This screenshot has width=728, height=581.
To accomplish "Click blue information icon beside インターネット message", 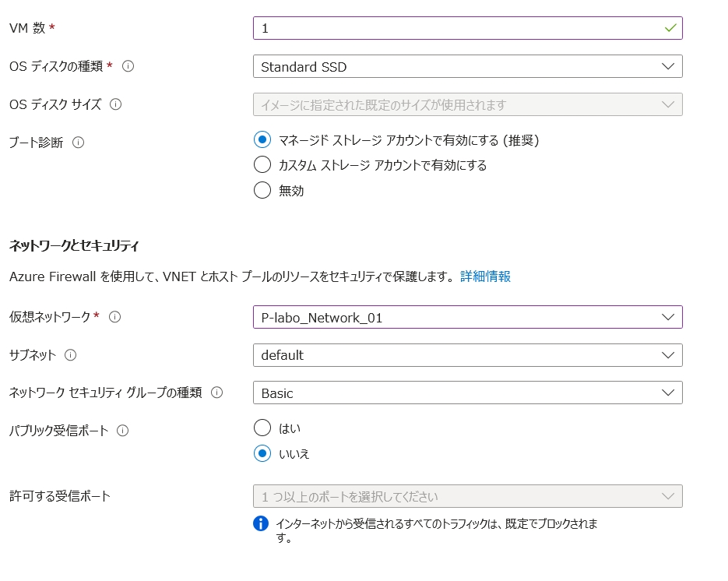I will pyautogui.click(x=261, y=523).
